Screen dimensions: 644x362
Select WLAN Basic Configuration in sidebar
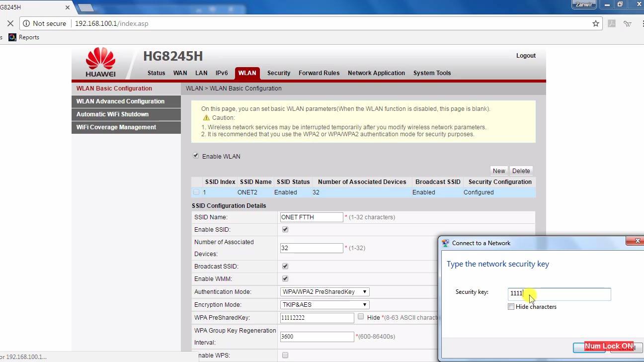pyautogui.click(x=126, y=89)
